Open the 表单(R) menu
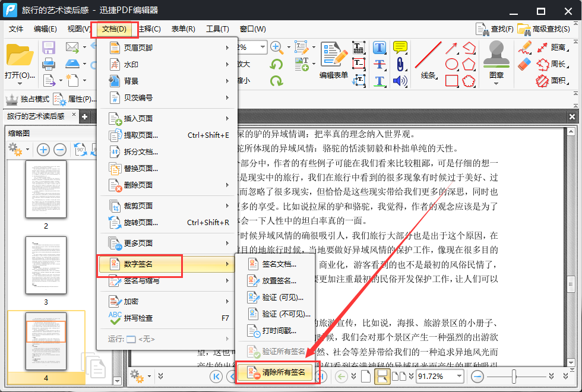Viewport: 582px width, 392px height. (184, 29)
